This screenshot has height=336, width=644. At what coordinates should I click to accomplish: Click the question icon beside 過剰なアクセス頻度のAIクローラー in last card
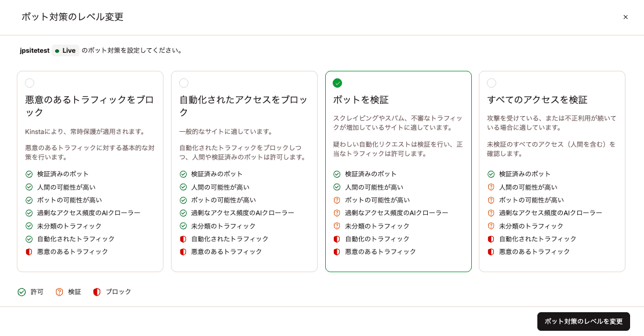[x=491, y=212]
